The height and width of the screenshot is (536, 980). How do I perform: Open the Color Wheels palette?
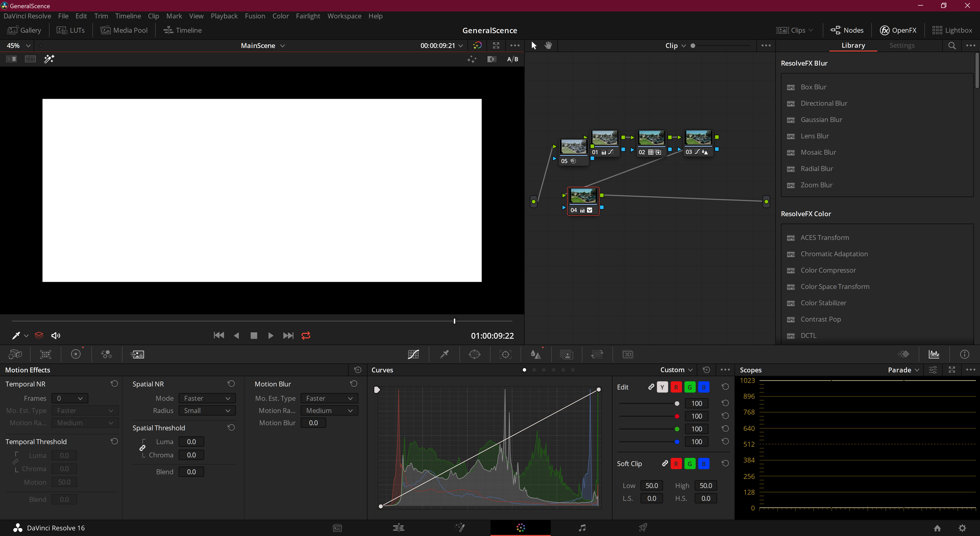76,354
